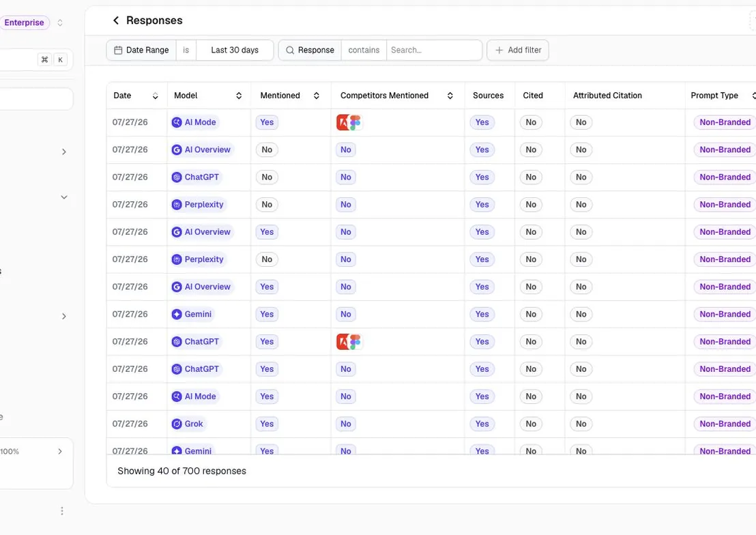Open the Enterprise plan switcher
The width and height of the screenshot is (756, 535).
(x=60, y=23)
